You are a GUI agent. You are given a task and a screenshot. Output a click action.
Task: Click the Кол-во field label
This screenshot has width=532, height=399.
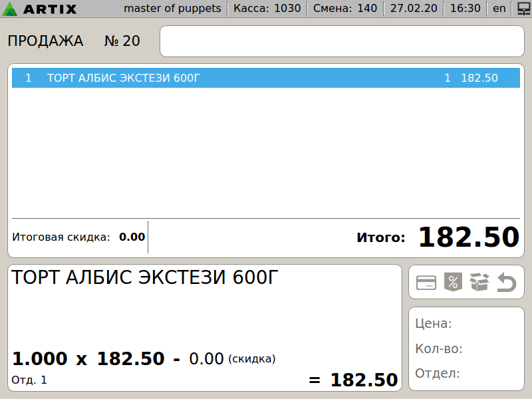(438, 348)
